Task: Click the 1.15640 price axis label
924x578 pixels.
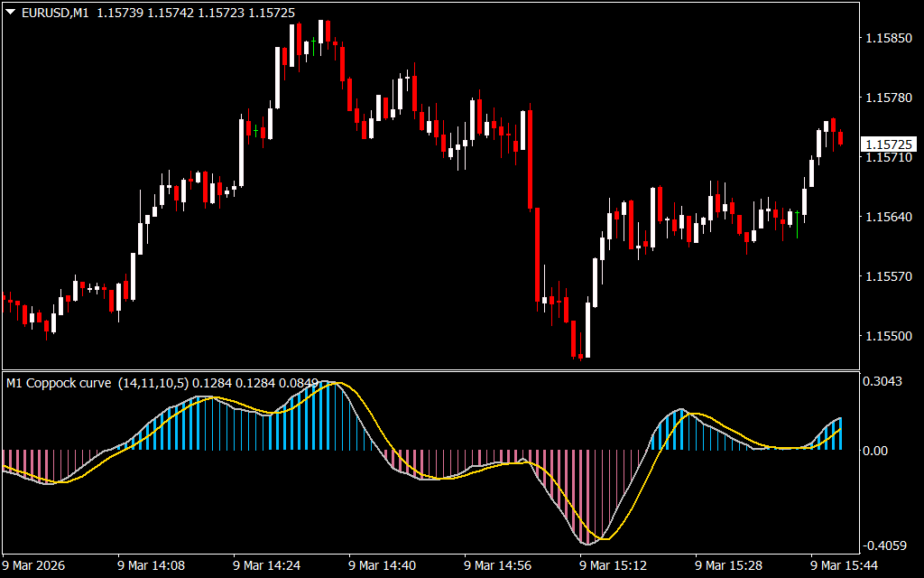Action: [887, 217]
